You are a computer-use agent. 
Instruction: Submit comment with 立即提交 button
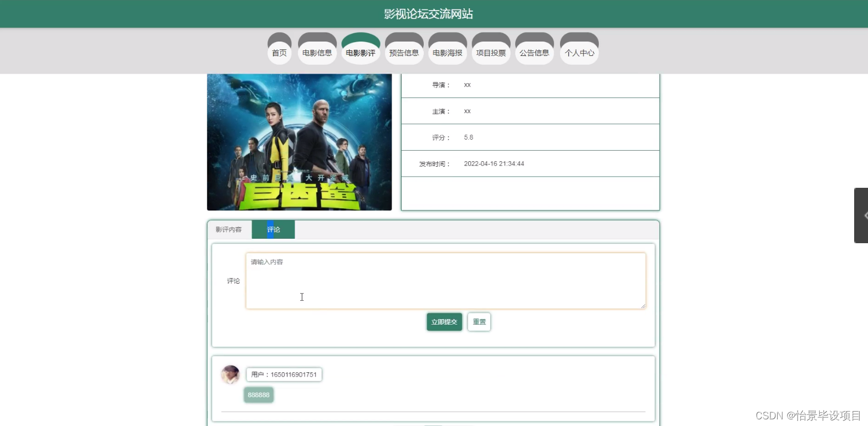pyautogui.click(x=444, y=322)
